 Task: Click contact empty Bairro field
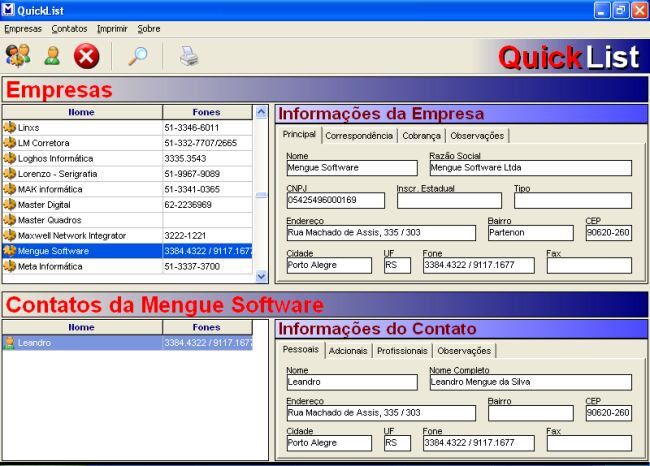point(531,413)
